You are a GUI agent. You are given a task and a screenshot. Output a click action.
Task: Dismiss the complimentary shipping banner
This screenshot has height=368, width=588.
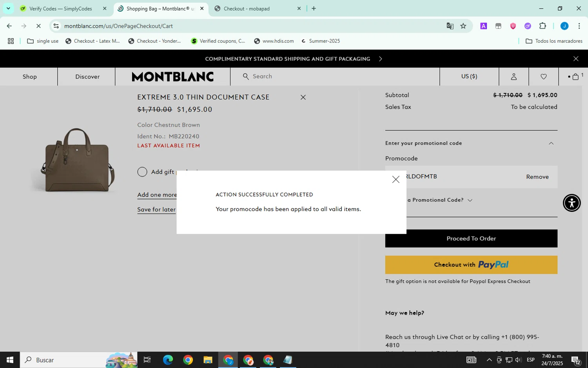pos(575,59)
